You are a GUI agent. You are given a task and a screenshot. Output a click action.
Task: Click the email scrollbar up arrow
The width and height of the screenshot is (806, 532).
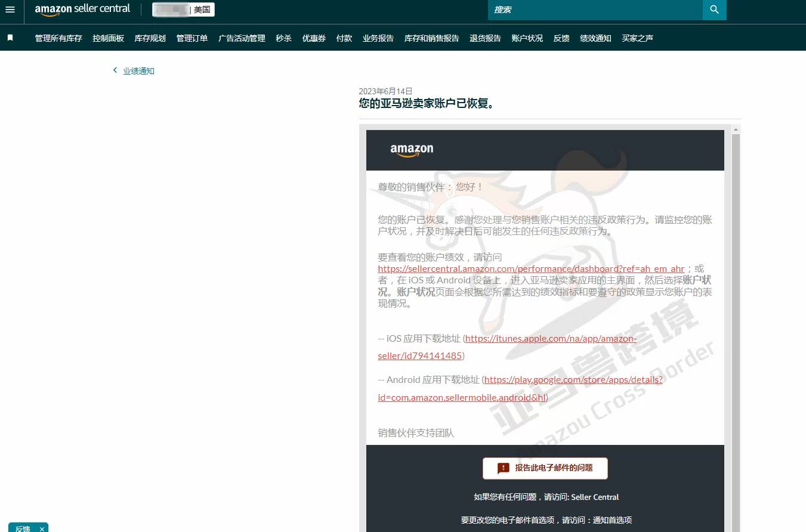(x=736, y=129)
